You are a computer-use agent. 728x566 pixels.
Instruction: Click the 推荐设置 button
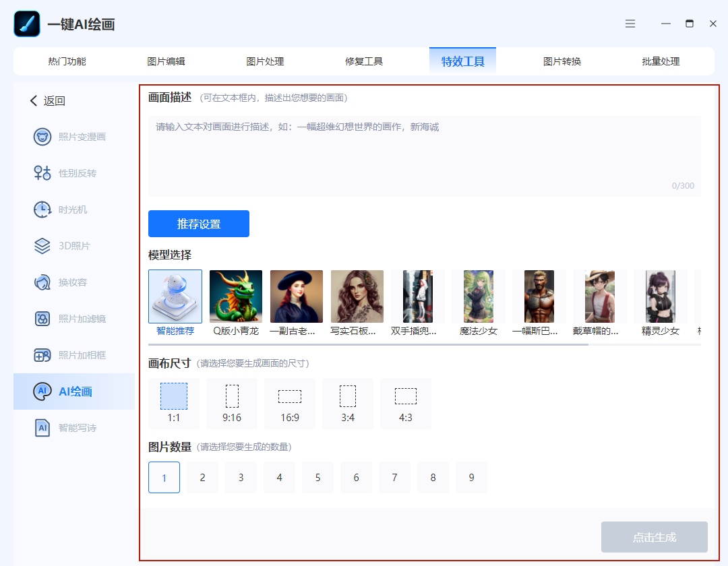[199, 224]
